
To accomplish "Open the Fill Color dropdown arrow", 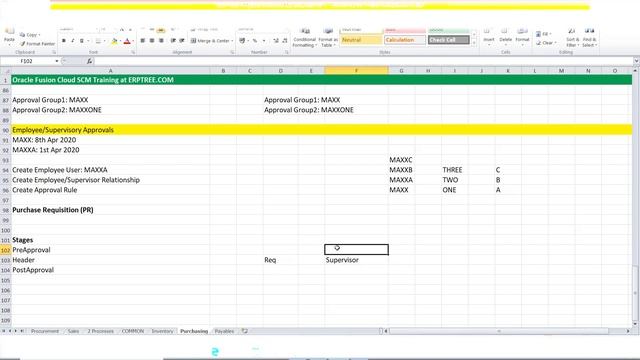I will pyautogui.click(x=120, y=41).
